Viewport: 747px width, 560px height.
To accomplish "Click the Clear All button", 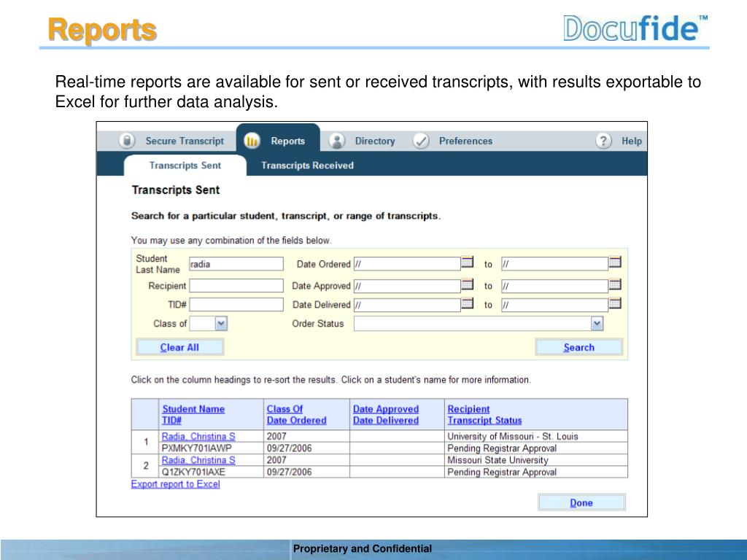I will [x=179, y=347].
